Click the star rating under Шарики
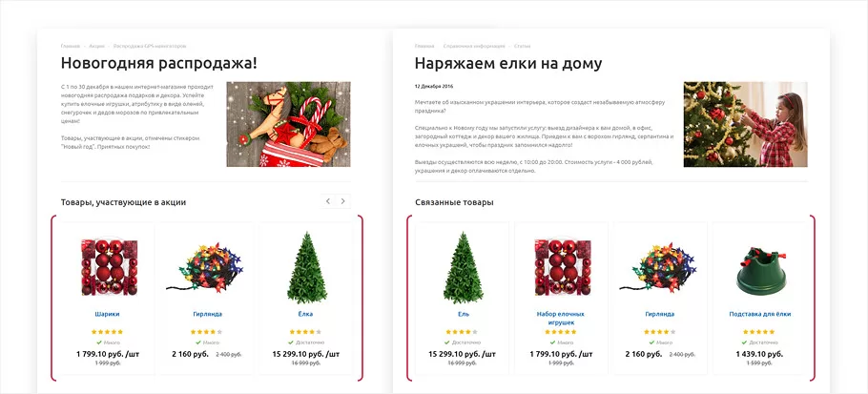Viewport: 868px width, 394px height. tap(107, 332)
